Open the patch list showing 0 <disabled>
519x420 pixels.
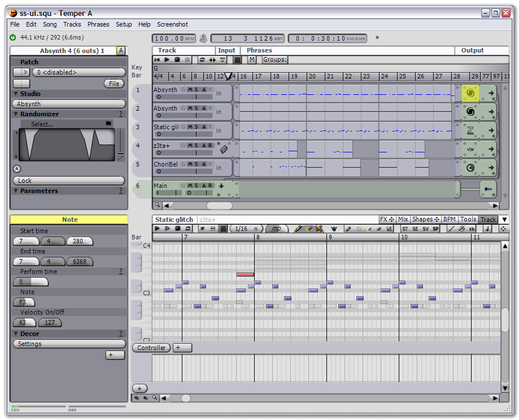point(79,72)
